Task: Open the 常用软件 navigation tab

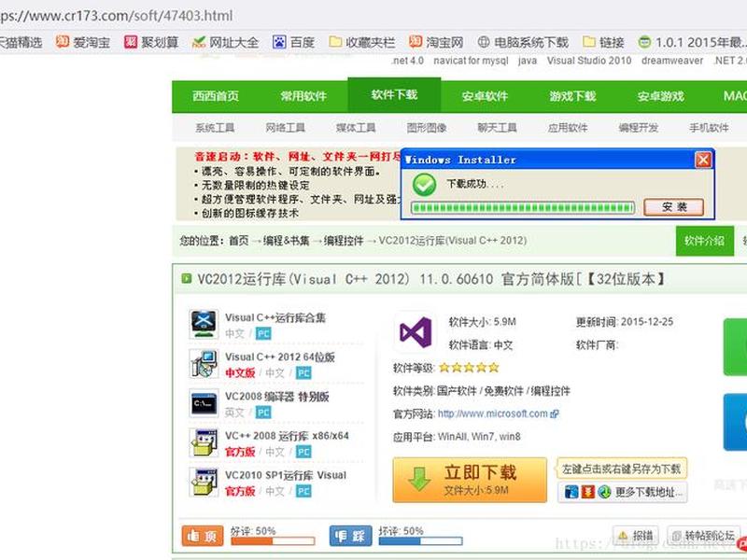Action: (x=303, y=96)
